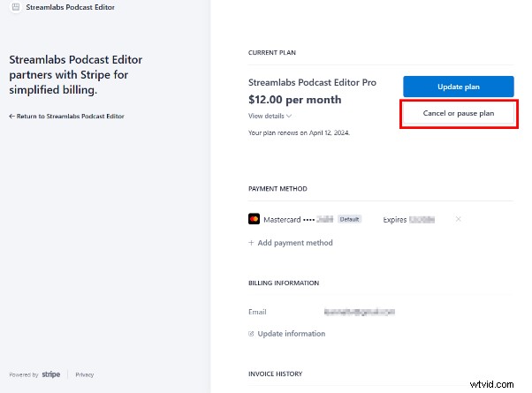Open the Privacy link in the footer
This screenshot has height=393, width=532.
click(x=85, y=374)
